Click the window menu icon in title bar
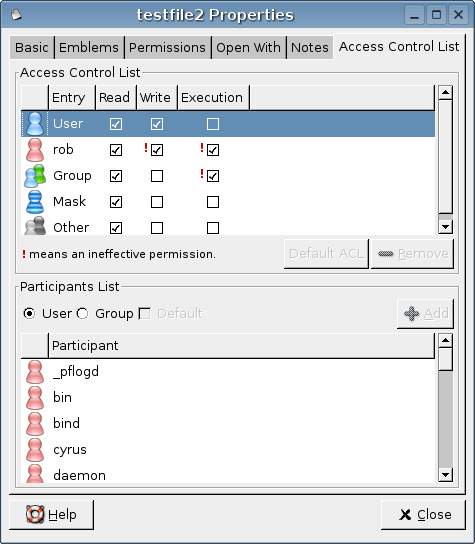Image resolution: width=475 pixels, height=544 pixels. [x=16, y=15]
